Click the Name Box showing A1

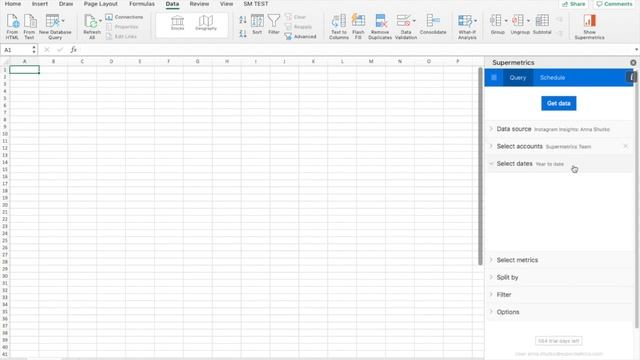pyautogui.click(x=16, y=50)
